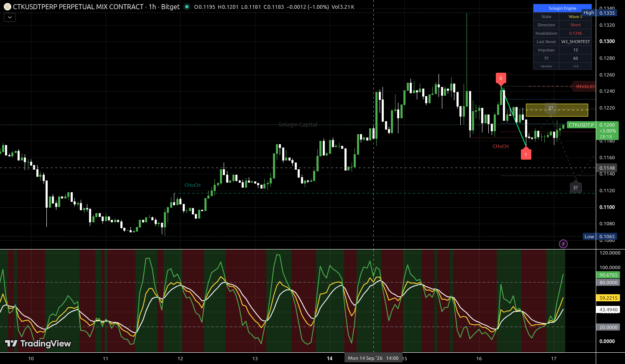This screenshot has width=625, height=364.
Task: Select the red wave marker labeled 1
Action: (x=526, y=154)
